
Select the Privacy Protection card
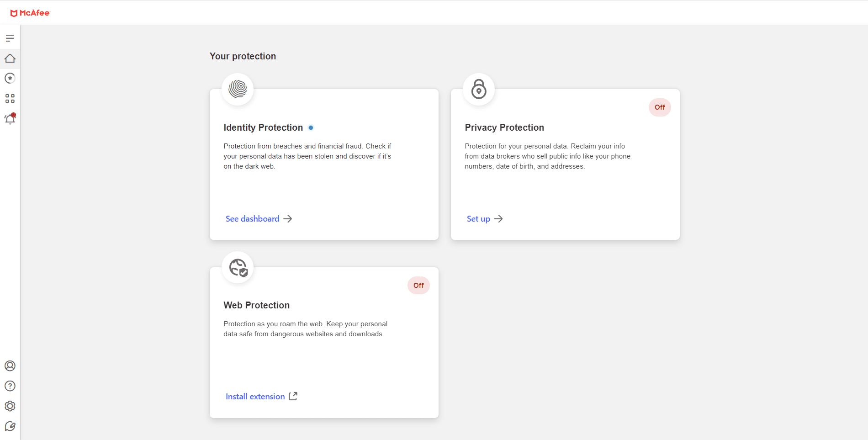(x=565, y=164)
